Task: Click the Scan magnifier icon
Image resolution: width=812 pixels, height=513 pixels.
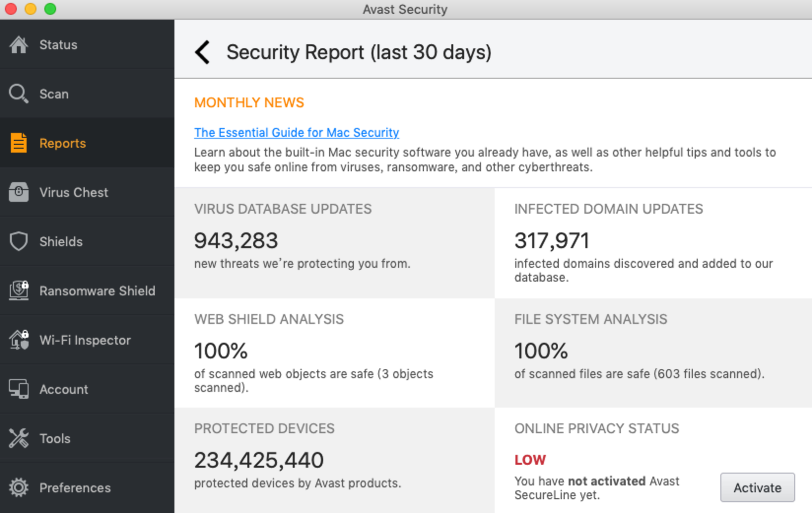Action: click(19, 94)
